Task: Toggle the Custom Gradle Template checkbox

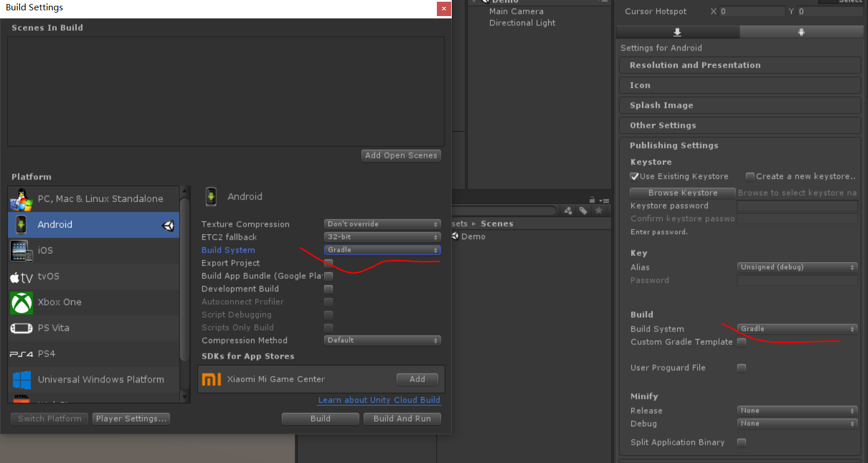Action: click(x=742, y=342)
